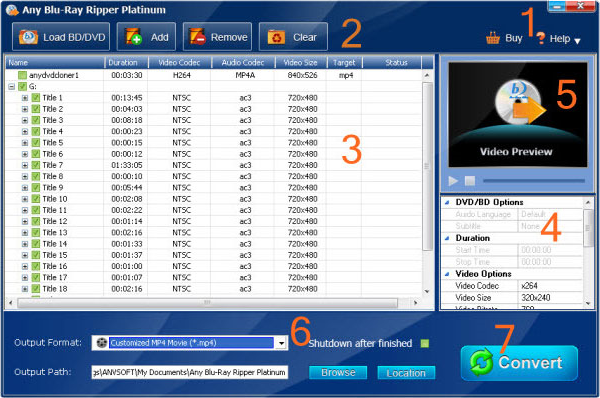Click the Load BD/DVD disc icon button

pos(28,37)
